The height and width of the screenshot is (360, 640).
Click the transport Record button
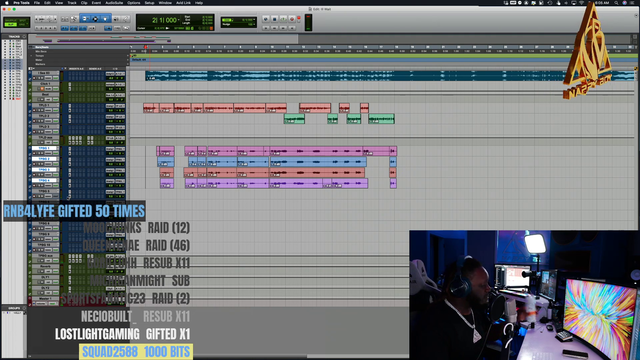point(292,19)
